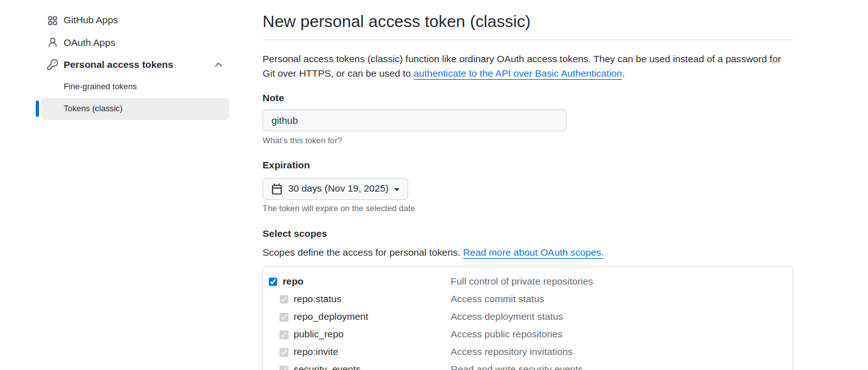
Task: Click the GitHub Apps grid icon
Action: 52,20
